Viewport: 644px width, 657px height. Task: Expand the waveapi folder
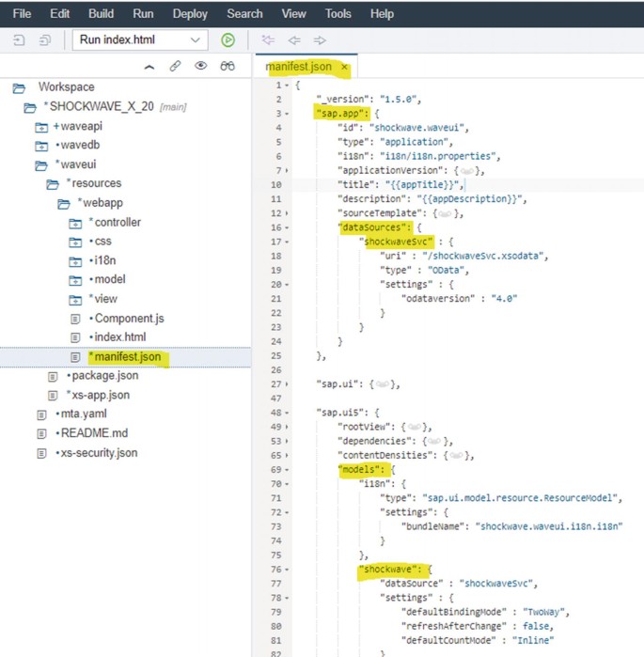click(41, 127)
